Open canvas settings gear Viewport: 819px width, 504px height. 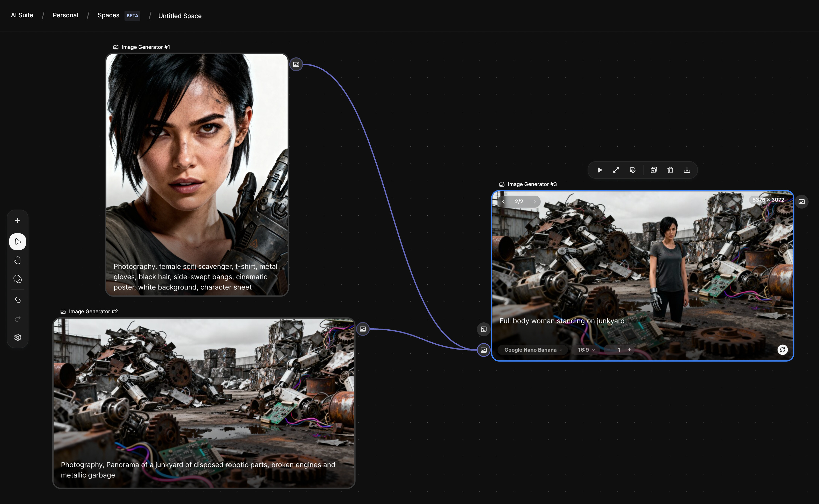pyautogui.click(x=18, y=337)
